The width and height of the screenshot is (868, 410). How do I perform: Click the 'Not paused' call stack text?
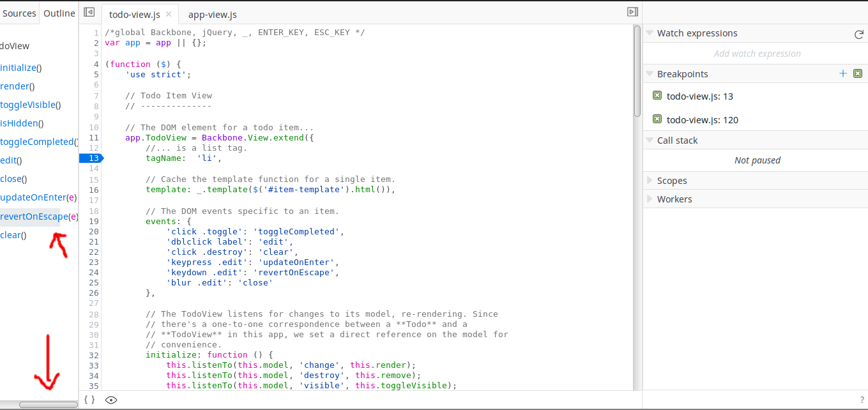(758, 160)
